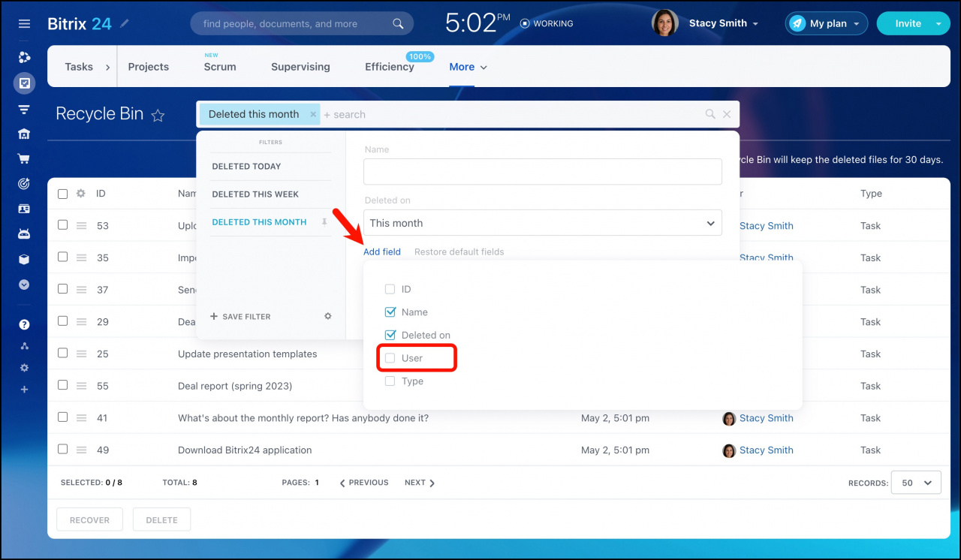Viewport: 961px width, 560px height.
Task: Go to the Supervising tab
Action: tap(300, 67)
